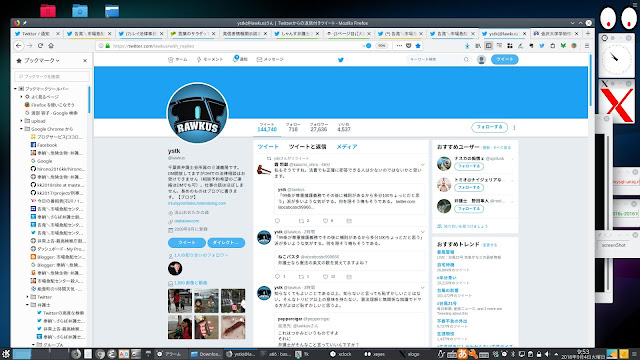
Task: Click the blue Tweet (ツイート) button in header
Action: 504,60
